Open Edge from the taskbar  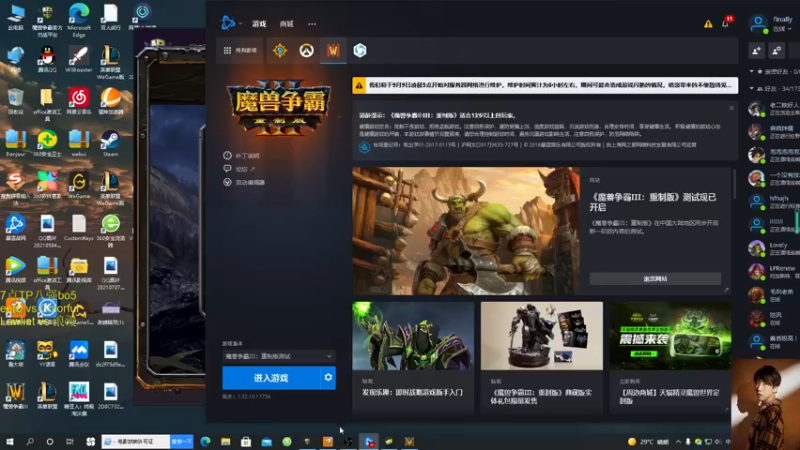(x=205, y=441)
